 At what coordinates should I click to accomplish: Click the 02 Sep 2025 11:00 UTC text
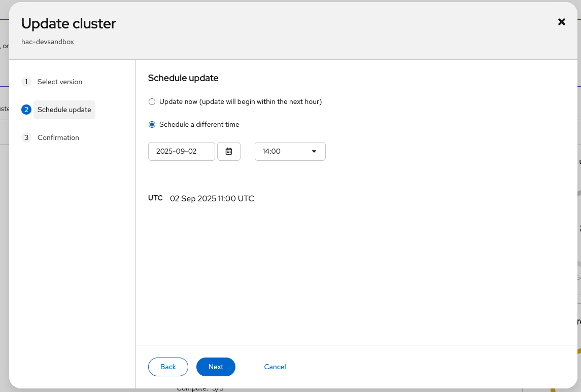click(212, 198)
